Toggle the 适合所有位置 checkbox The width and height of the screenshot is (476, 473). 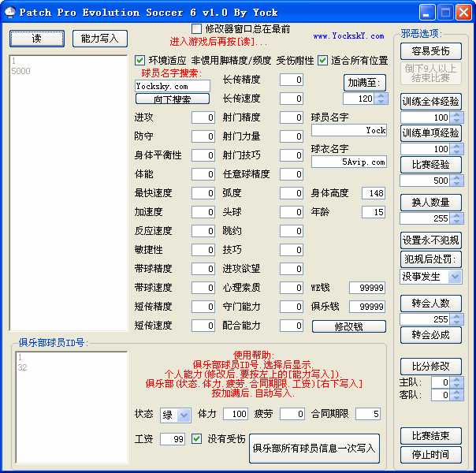point(322,61)
